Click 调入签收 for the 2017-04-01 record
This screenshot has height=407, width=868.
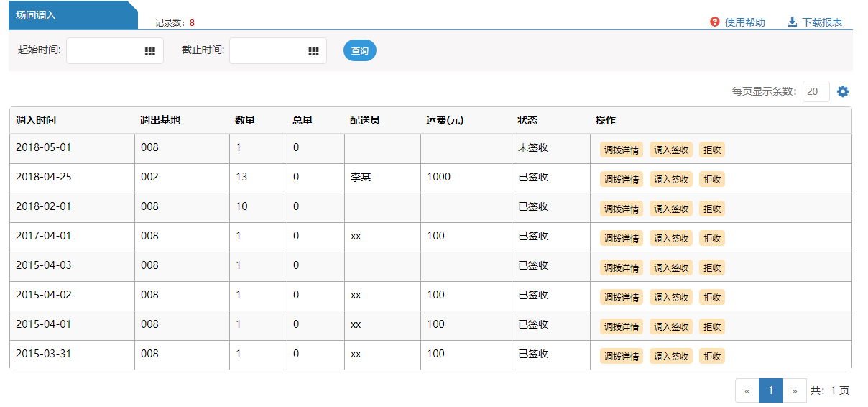[671, 238]
